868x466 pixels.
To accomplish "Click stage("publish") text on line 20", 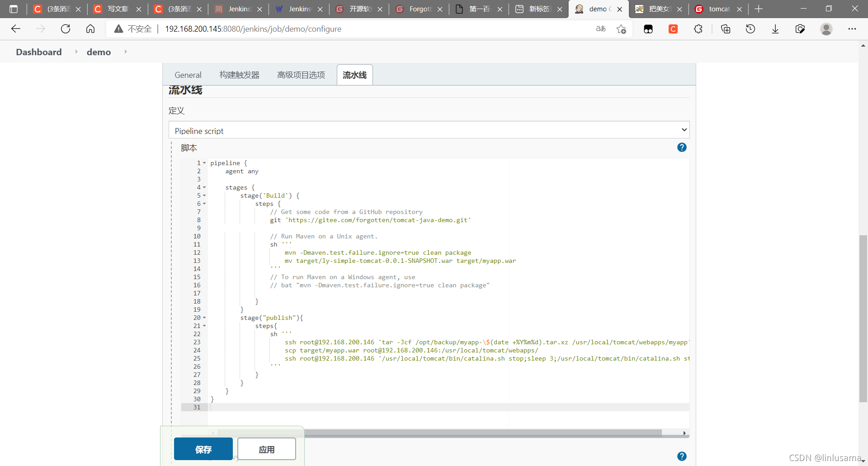I will [x=272, y=318].
